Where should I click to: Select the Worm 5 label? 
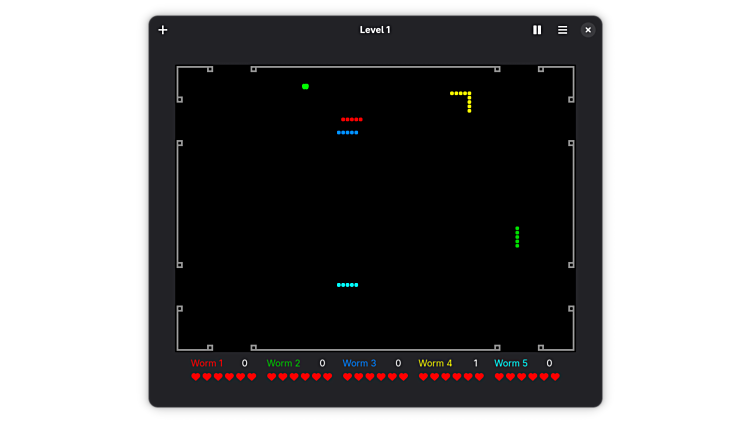(x=511, y=363)
